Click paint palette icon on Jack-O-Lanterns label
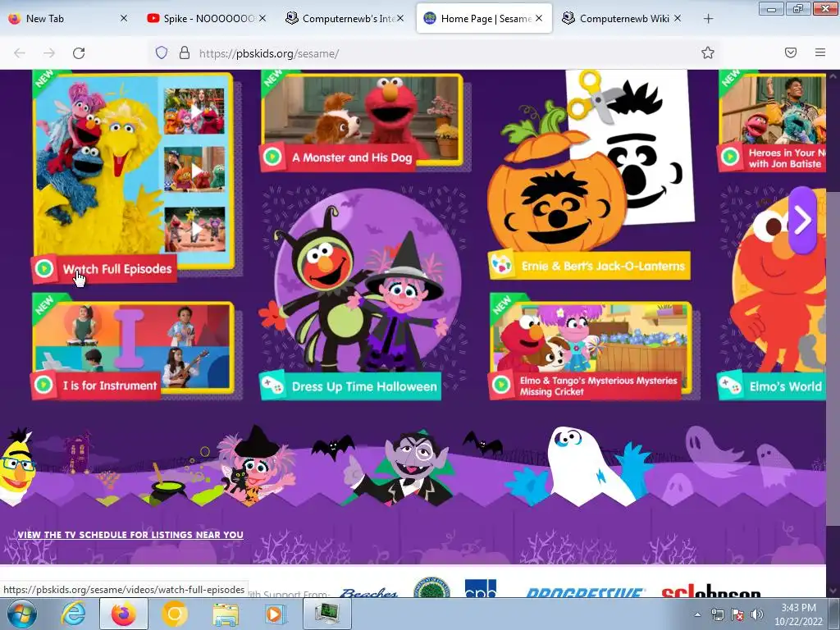Image resolution: width=840 pixels, height=630 pixels. [501, 265]
